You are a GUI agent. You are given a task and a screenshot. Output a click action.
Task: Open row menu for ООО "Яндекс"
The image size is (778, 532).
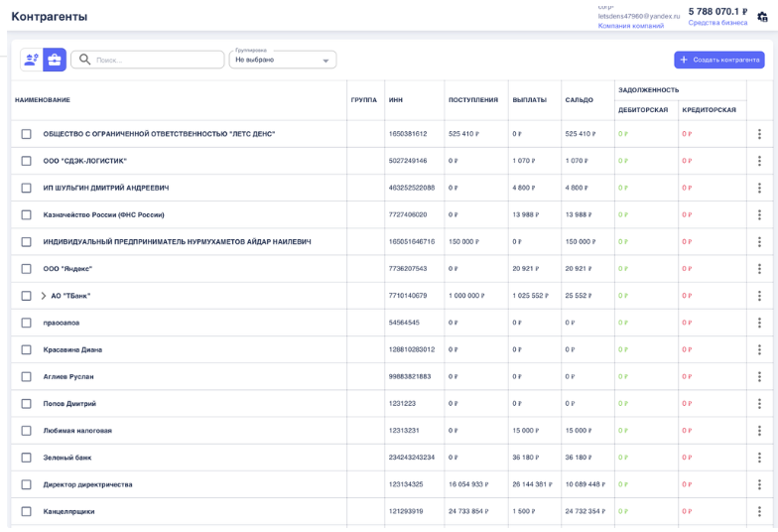coord(759,269)
